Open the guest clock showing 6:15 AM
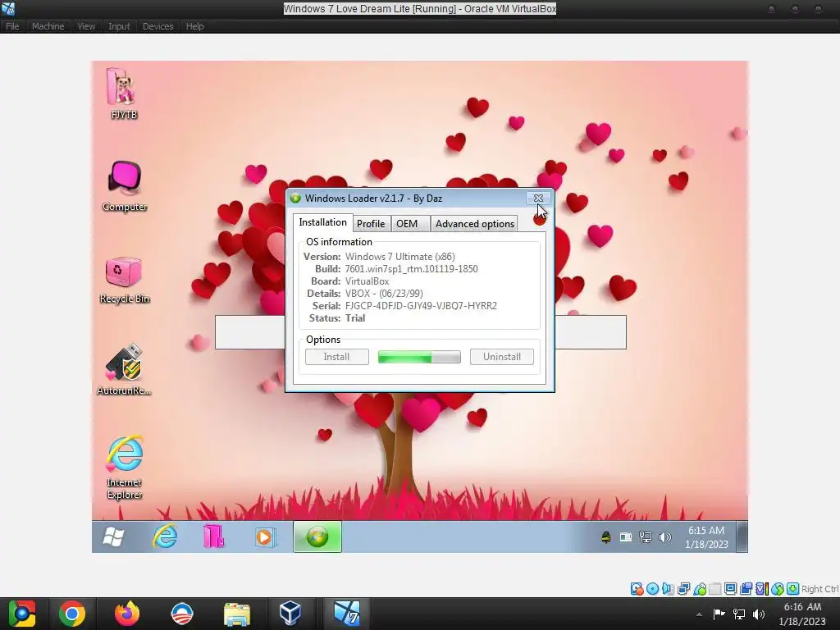 click(706, 537)
